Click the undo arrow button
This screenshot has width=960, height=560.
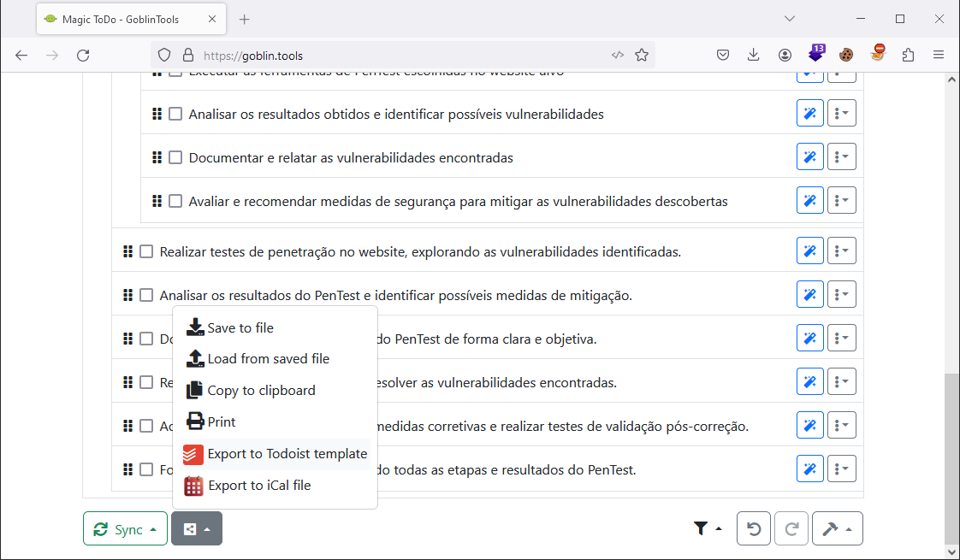pyautogui.click(x=754, y=528)
